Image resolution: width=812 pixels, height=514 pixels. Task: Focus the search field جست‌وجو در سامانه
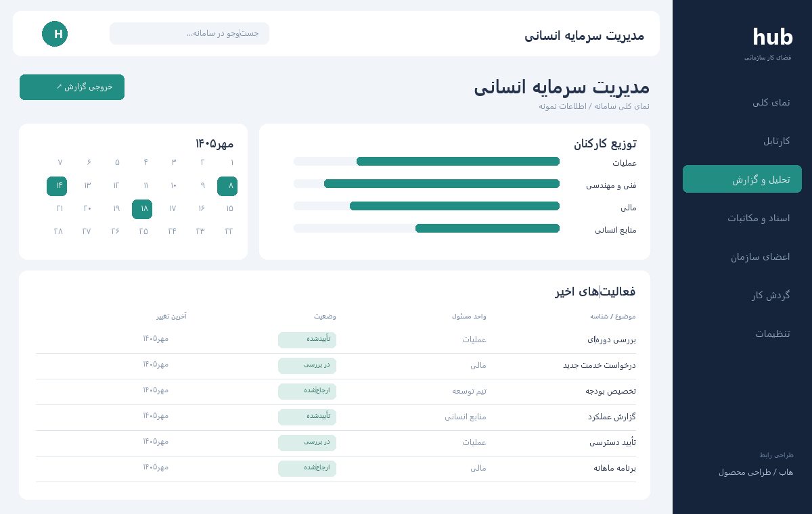[189, 33]
